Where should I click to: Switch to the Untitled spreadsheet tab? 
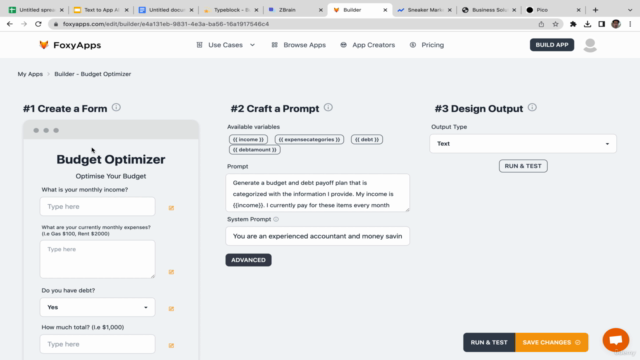click(36, 10)
